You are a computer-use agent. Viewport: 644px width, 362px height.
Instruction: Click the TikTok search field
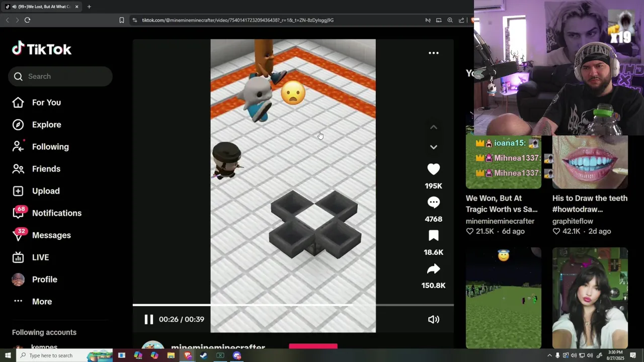[60, 76]
